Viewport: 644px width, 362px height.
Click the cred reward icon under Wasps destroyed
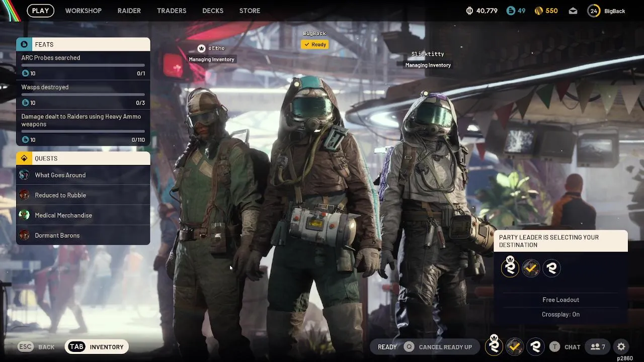[25, 103]
